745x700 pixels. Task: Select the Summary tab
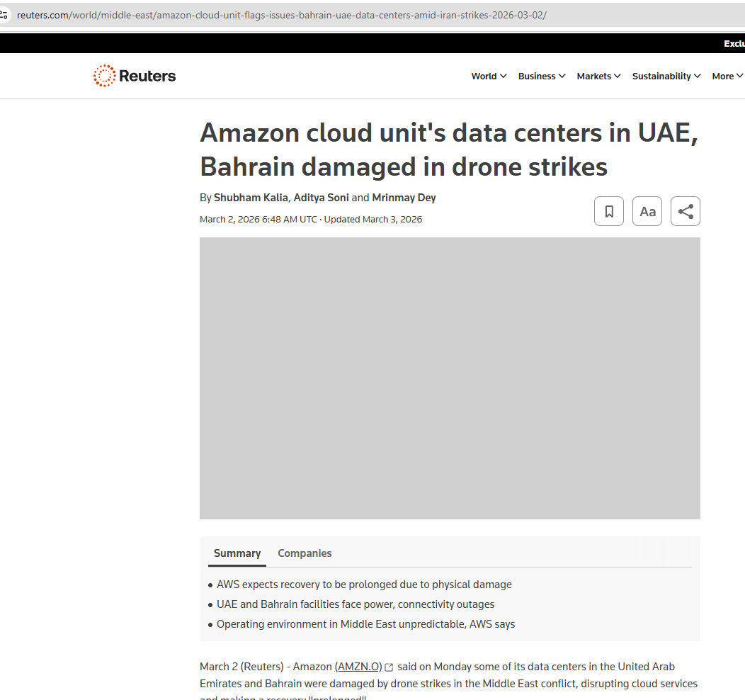click(237, 553)
